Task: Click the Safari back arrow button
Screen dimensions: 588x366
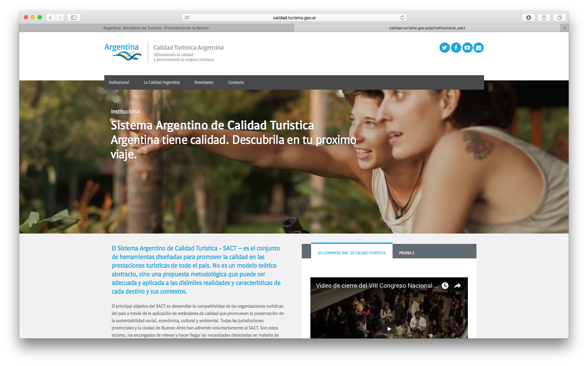Action: (x=50, y=18)
